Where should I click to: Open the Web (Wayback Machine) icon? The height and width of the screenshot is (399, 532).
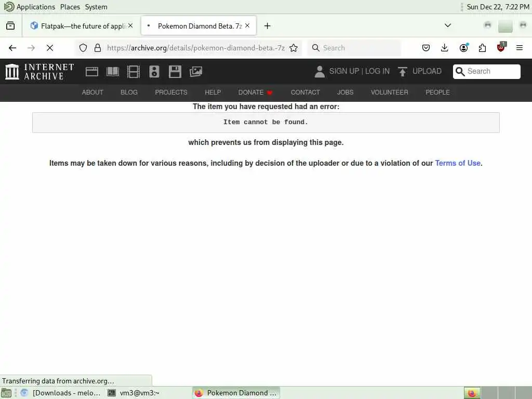point(92,72)
